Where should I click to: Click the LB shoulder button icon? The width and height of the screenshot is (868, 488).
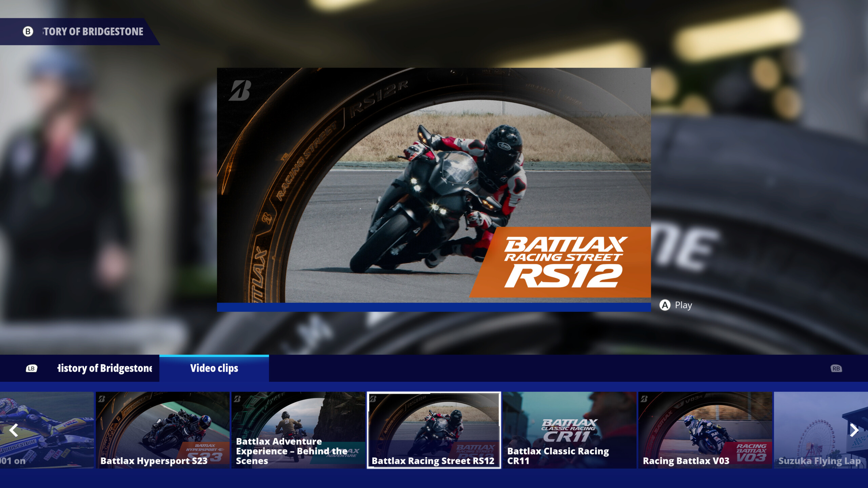point(32,368)
